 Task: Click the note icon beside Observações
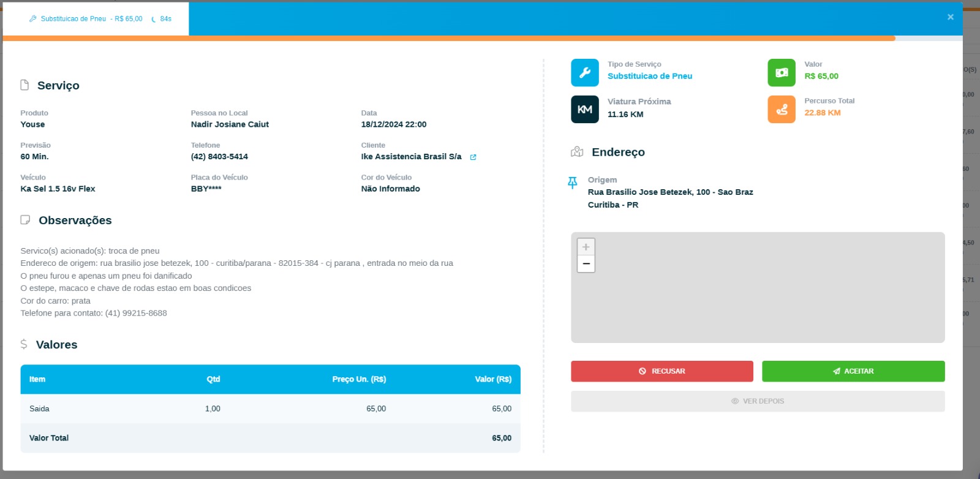click(x=25, y=220)
